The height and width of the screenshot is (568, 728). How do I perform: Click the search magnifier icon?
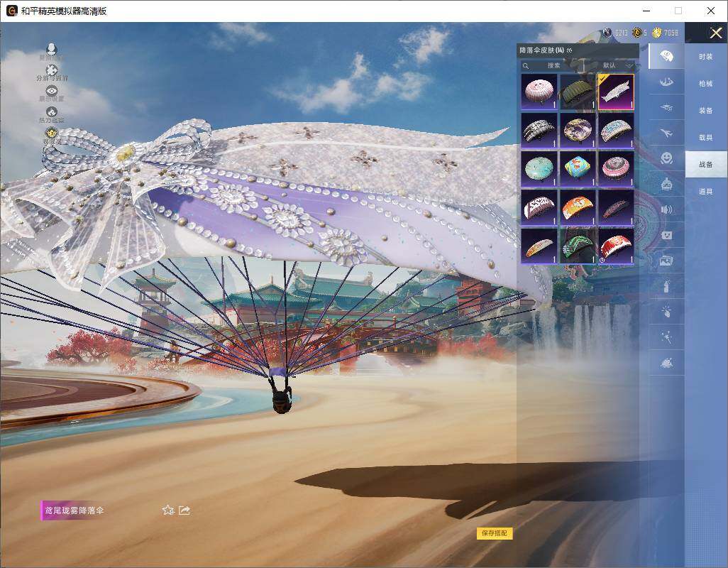(526, 66)
